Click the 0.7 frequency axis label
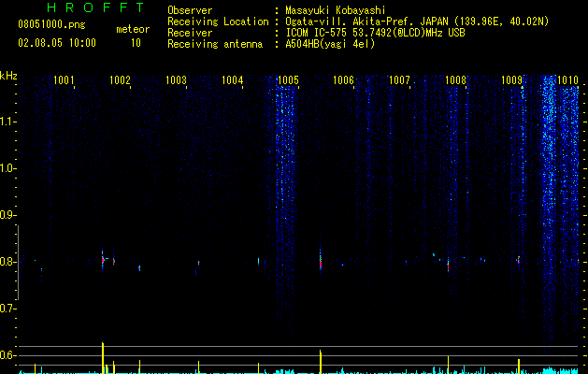This screenshot has height=374, width=588. pyautogui.click(x=7, y=309)
